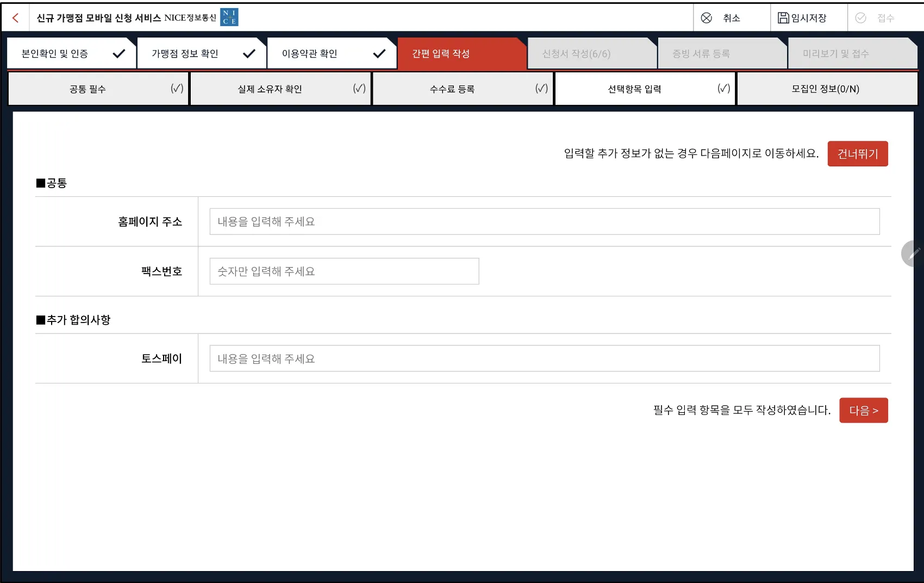Open the floating pencil edit icon
This screenshot has width=924, height=583.
click(914, 253)
